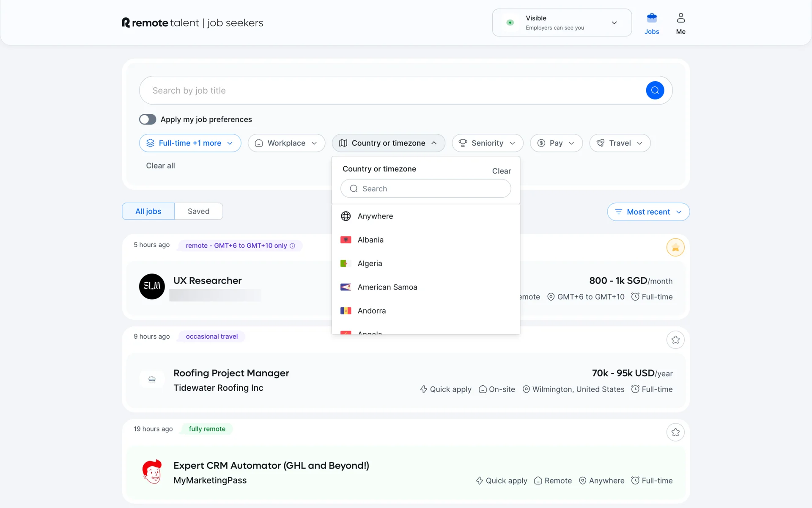Save the Expert CRM Automator job star
Screen dimensions: 812x508
pos(675,432)
